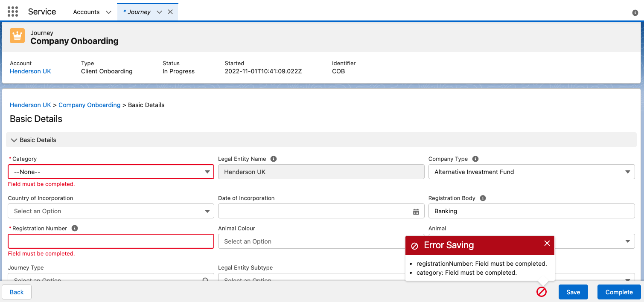
Task: Click info icon next to Registration Body
Action: tap(483, 198)
